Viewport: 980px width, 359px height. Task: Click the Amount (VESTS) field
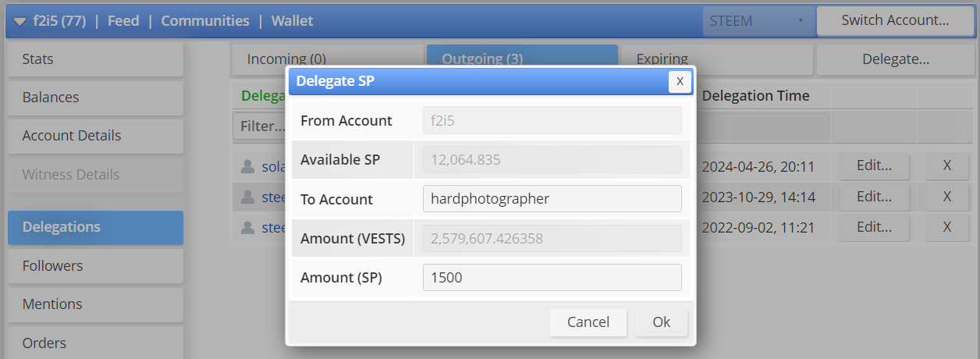[x=552, y=238]
